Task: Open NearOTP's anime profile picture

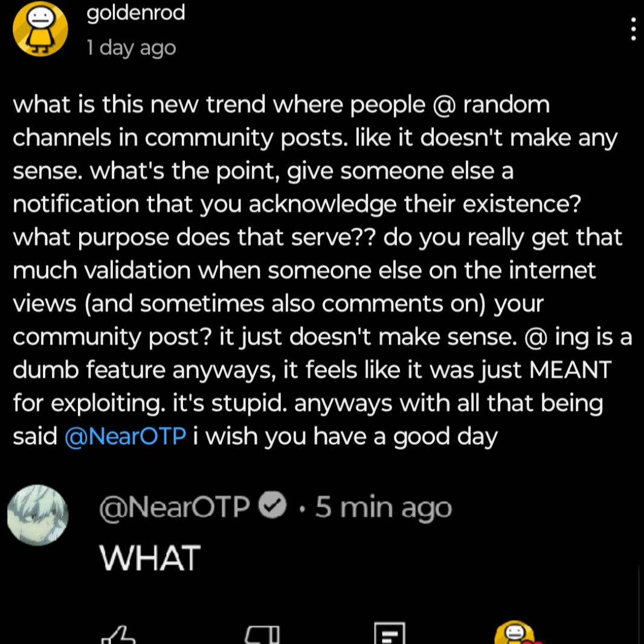Action: pos(37,515)
